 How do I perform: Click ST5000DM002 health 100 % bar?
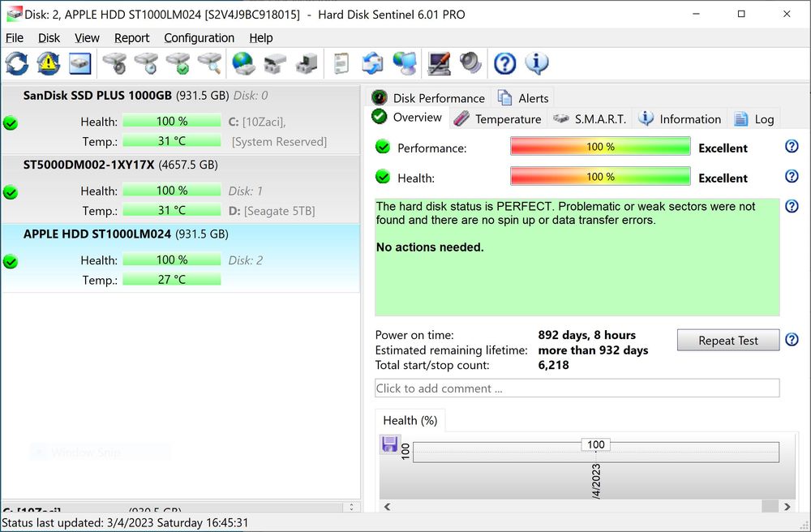[x=172, y=191]
